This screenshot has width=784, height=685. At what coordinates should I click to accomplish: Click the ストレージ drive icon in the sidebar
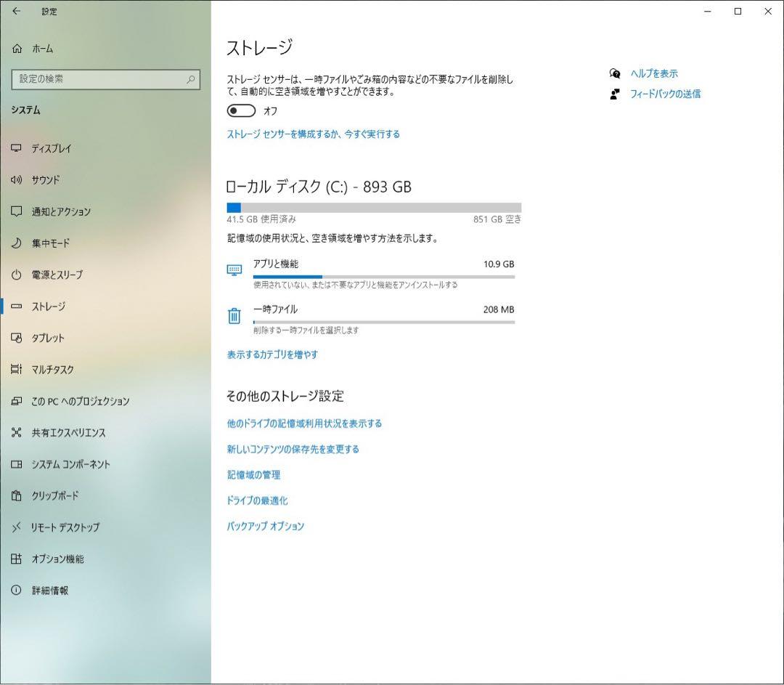[17, 307]
